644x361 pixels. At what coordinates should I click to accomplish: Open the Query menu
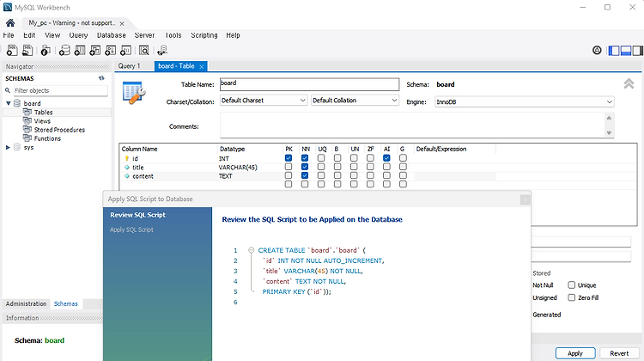coord(78,35)
